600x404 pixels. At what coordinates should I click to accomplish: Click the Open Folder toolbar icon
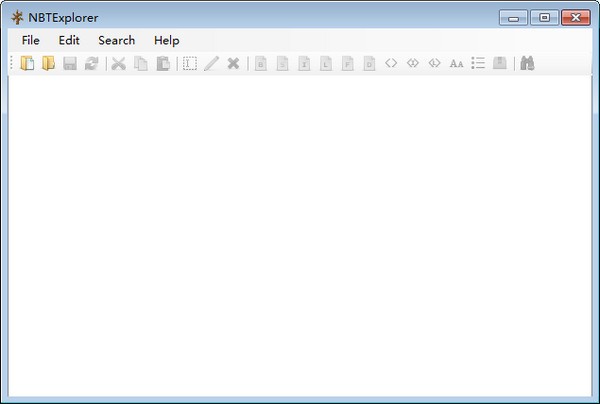pos(49,63)
